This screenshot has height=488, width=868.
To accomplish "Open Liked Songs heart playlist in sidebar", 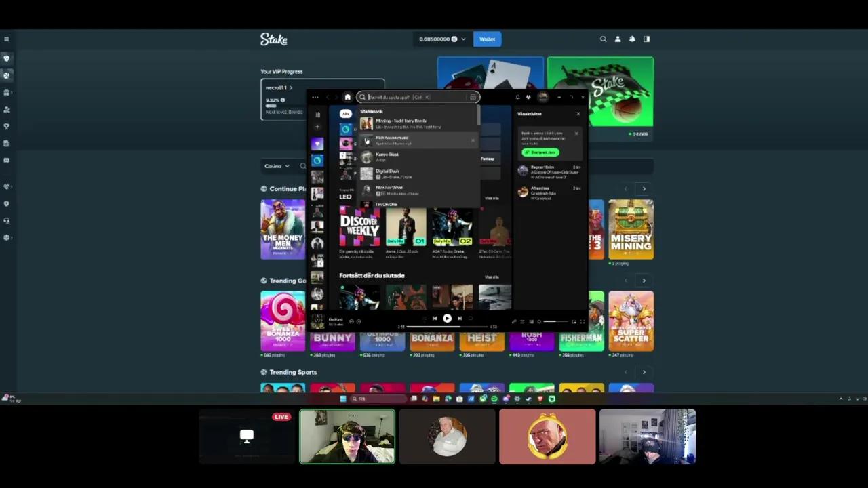I will (x=317, y=144).
